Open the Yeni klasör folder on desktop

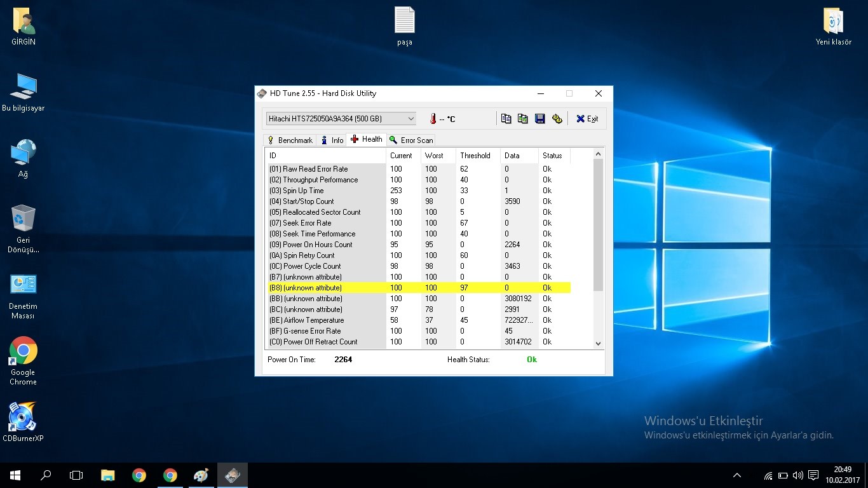click(x=833, y=27)
